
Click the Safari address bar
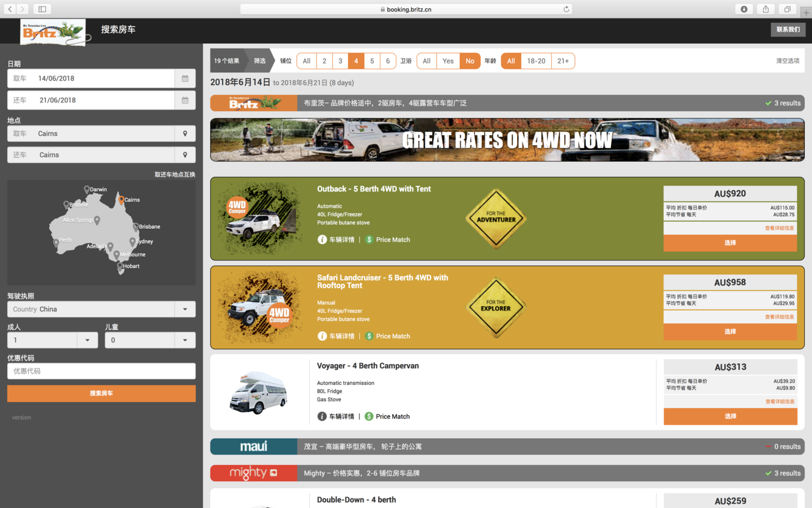click(406, 9)
